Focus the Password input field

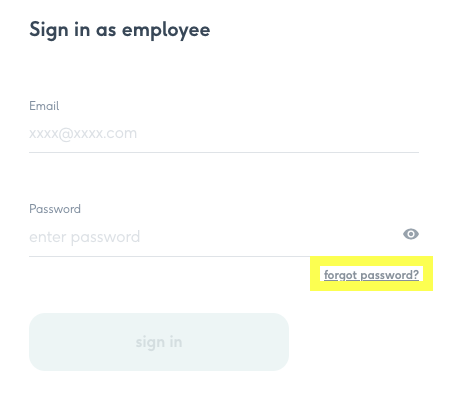pos(215,237)
